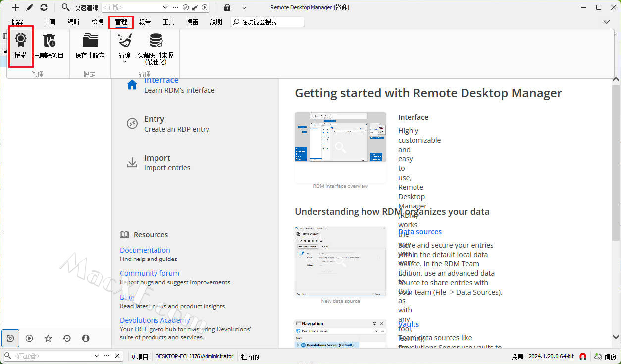Expand the quick connect host dropdown arrow
The image size is (621, 364).
pos(165,7)
